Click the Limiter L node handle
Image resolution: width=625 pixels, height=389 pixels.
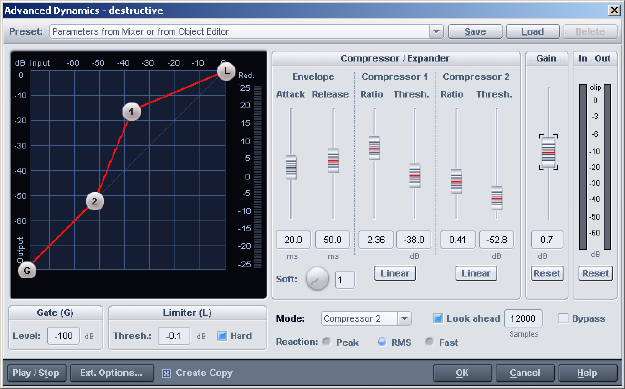coord(226,72)
